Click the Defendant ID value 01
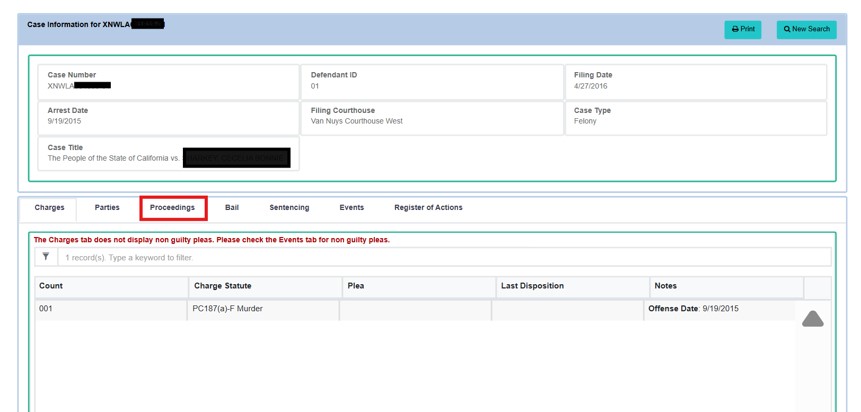The image size is (861, 412). tap(315, 86)
